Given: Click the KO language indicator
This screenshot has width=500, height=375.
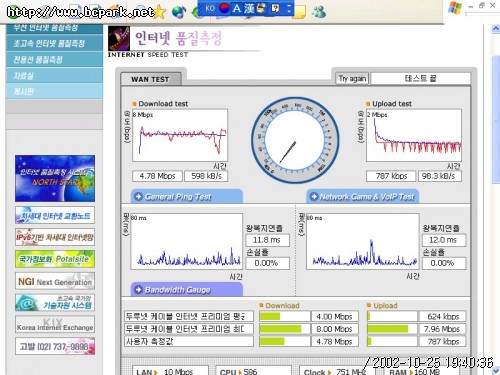Looking at the screenshot, I should 210,8.
